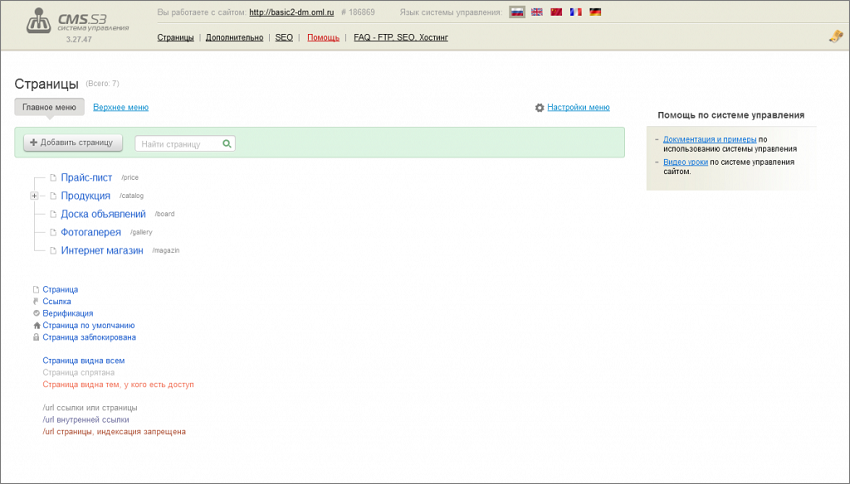Click the /board URL text
Image resolution: width=850 pixels, height=484 pixels.
point(164,214)
